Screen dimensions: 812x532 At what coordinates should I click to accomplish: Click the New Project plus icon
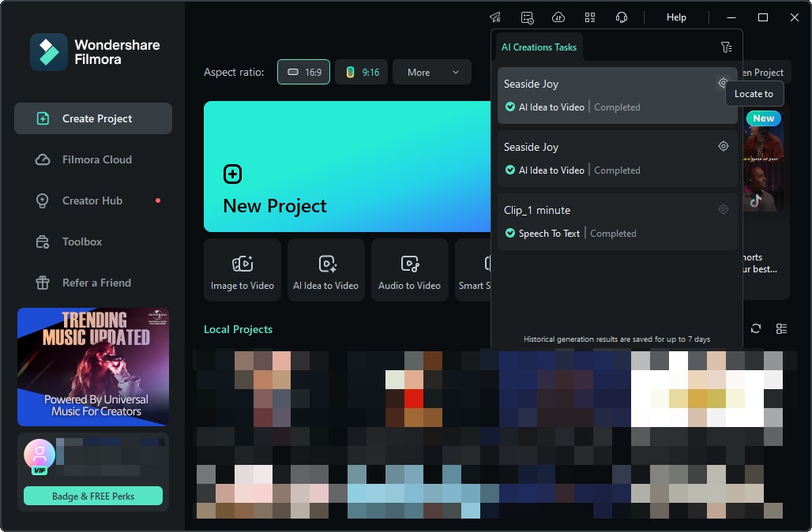click(232, 174)
